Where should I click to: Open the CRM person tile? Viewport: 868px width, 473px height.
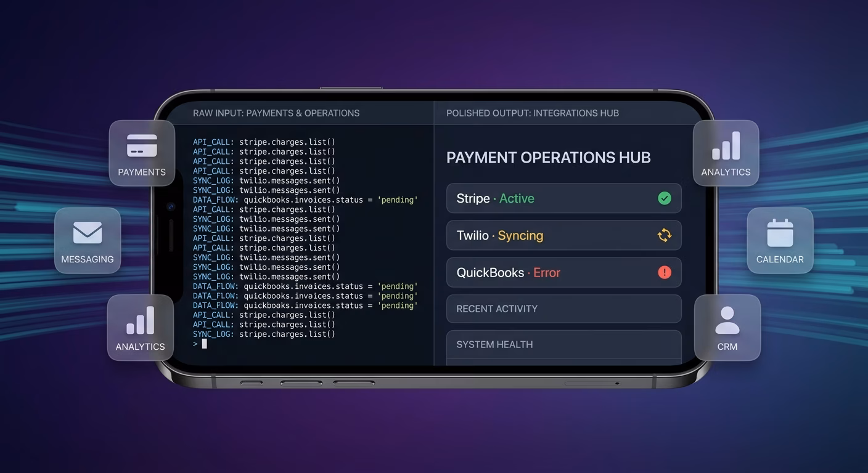point(727,328)
